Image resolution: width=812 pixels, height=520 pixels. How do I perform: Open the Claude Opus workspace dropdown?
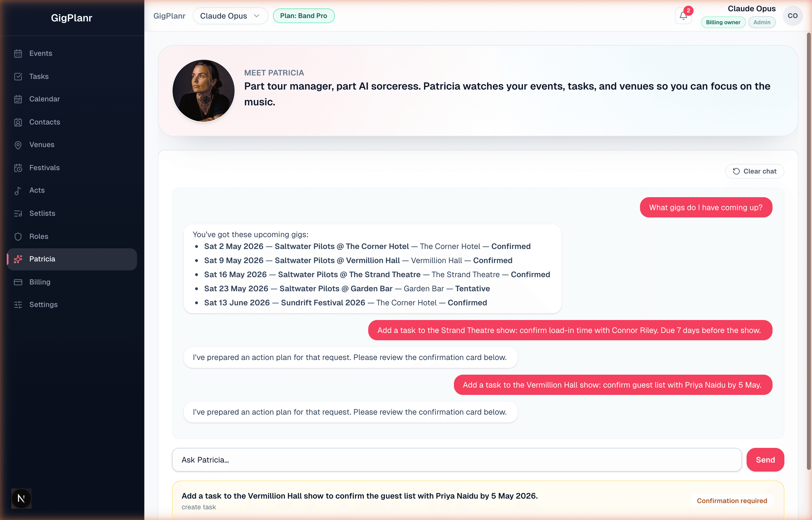point(230,16)
